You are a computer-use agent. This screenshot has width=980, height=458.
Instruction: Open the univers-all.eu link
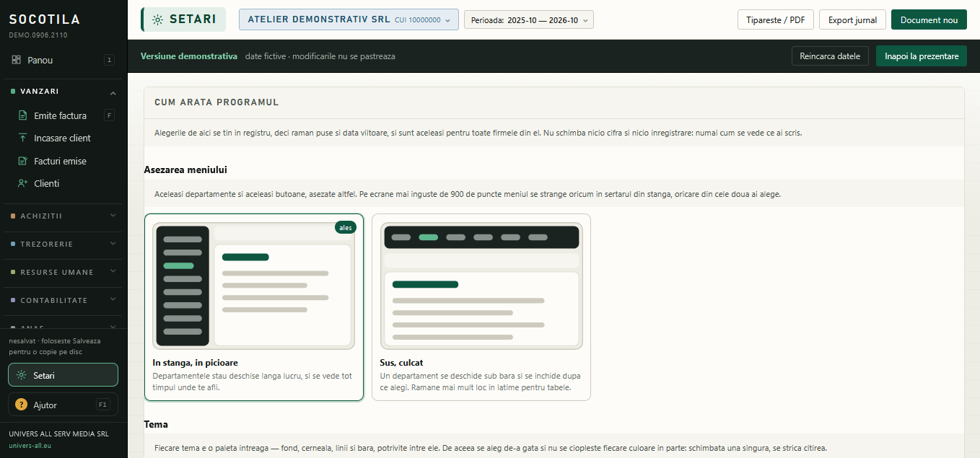pyautogui.click(x=30, y=446)
